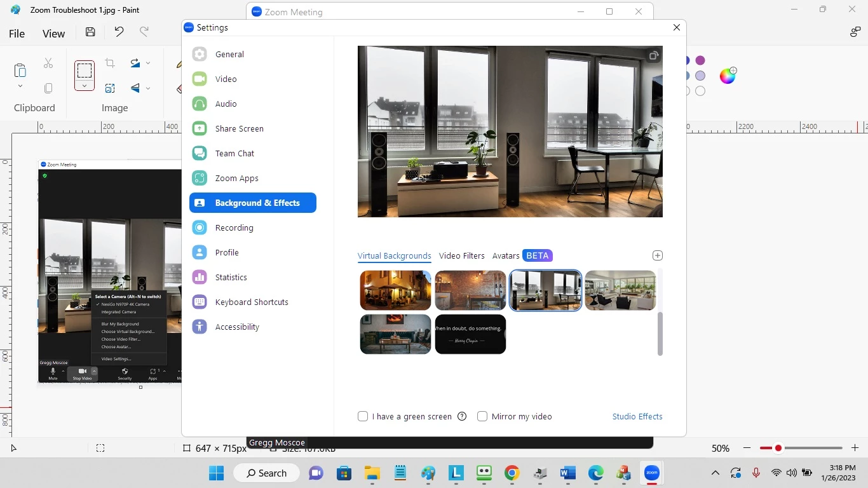Enable I have a green screen

point(363,416)
